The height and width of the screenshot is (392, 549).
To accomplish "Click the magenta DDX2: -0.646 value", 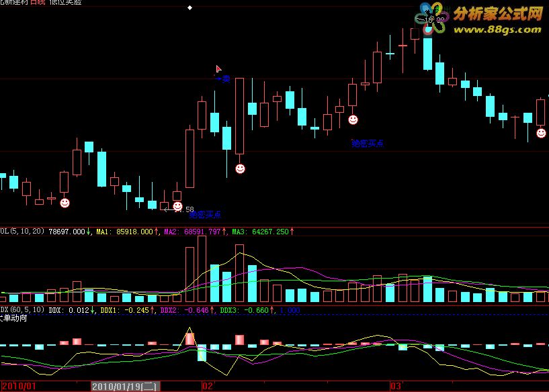I will pyautogui.click(x=185, y=310).
